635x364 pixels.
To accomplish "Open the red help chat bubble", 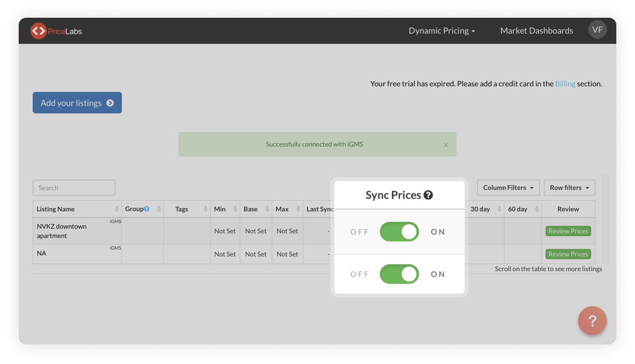I will pyautogui.click(x=592, y=321).
